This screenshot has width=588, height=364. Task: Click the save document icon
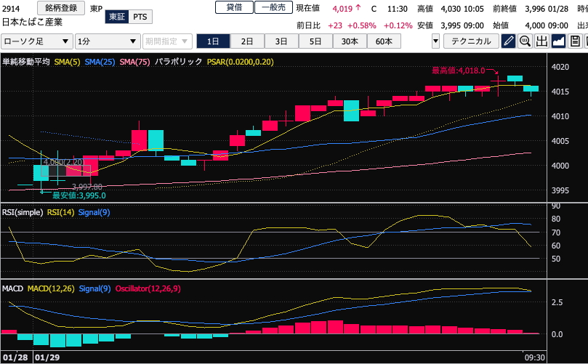click(576, 41)
